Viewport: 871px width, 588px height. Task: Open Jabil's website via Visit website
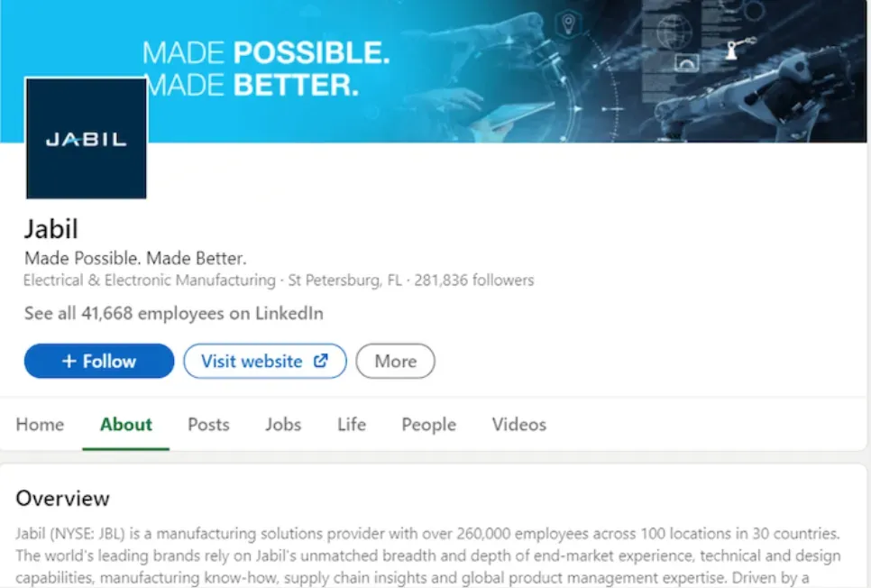(x=265, y=362)
